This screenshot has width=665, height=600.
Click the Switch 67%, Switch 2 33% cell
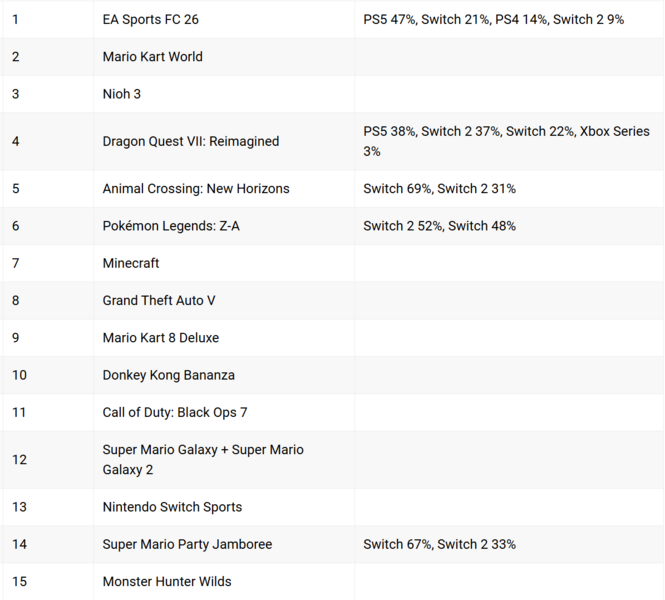(x=439, y=544)
